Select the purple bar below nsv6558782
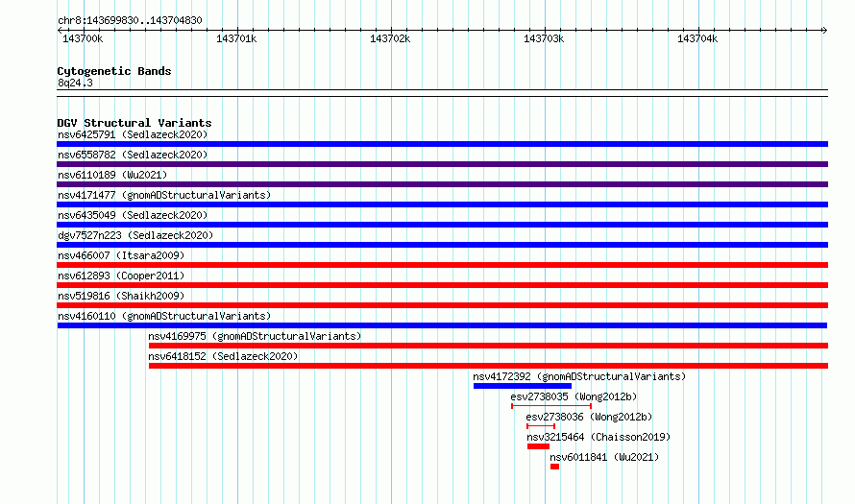 click(x=442, y=164)
